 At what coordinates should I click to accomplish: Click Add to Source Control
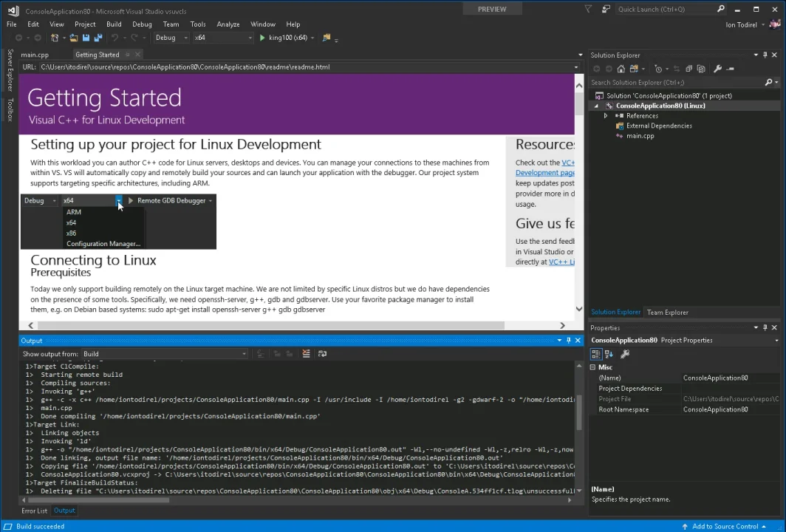coord(725,526)
